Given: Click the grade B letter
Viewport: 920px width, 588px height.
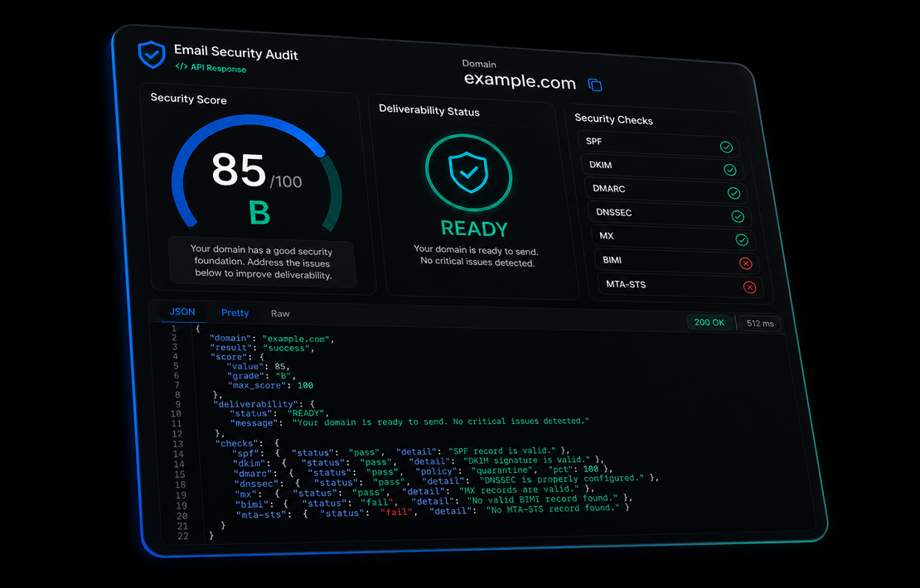Looking at the screenshot, I should pos(259,213).
